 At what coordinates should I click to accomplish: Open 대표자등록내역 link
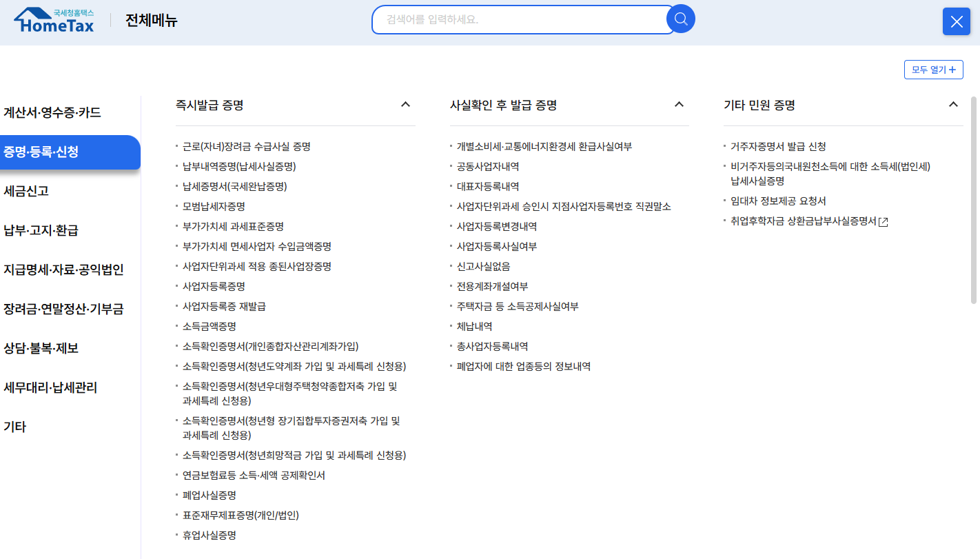coord(488,187)
